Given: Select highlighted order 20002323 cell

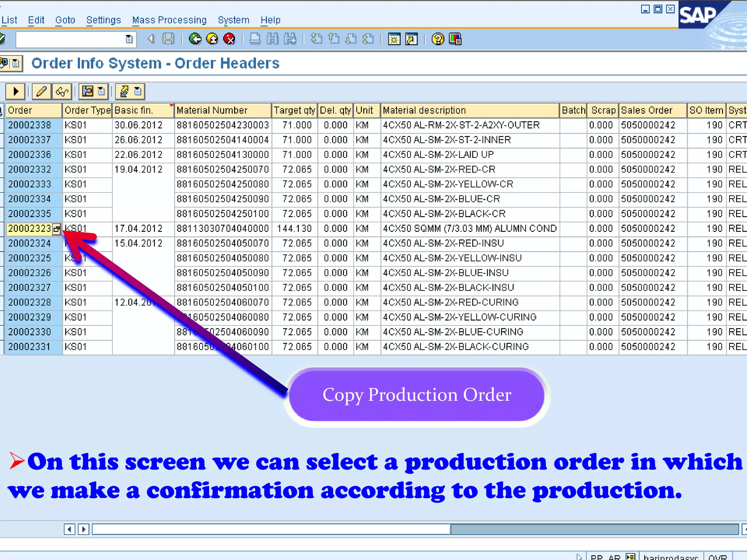Looking at the screenshot, I should pos(29,229).
